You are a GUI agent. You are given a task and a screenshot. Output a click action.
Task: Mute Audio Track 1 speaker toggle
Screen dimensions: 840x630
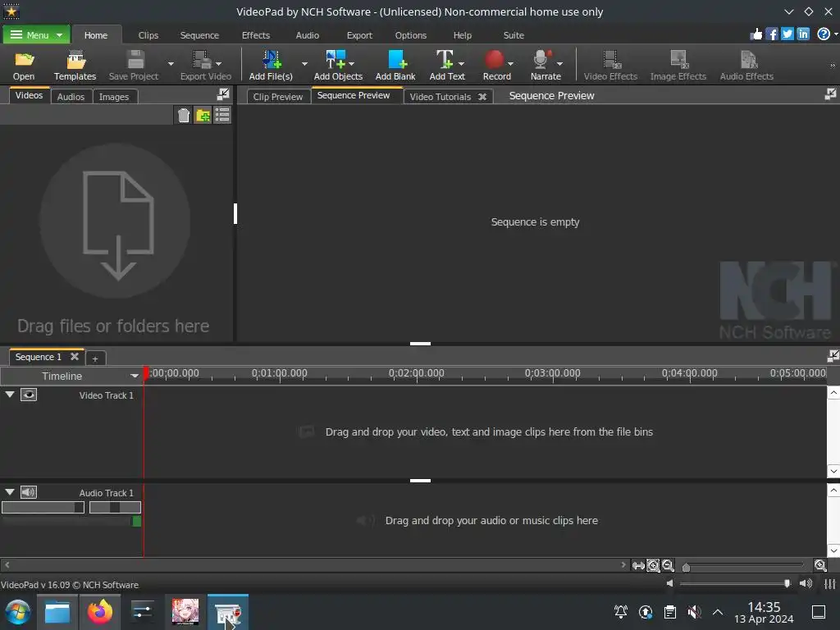tap(29, 492)
